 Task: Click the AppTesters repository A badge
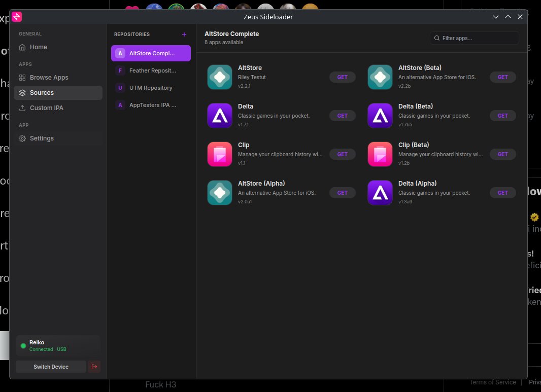pyautogui.click(x=120, y=105)
